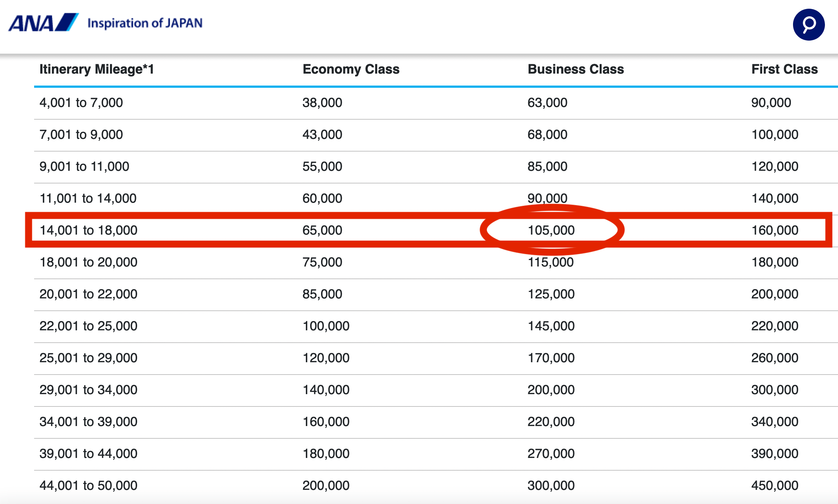
Task: Select Economy 65,000 in row 14,001 to 18,000
Action: [x=323, y=230]
